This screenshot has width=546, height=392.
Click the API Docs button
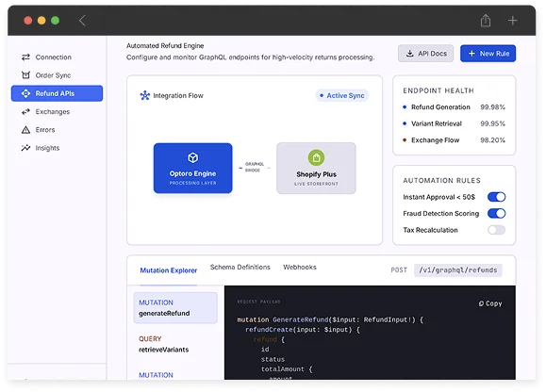[426, 54]
